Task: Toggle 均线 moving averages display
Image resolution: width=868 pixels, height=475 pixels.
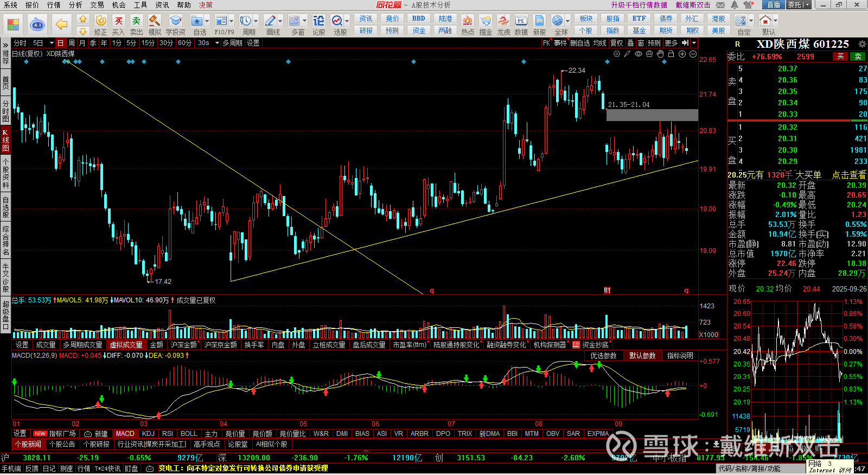Action: click(600, 43)
